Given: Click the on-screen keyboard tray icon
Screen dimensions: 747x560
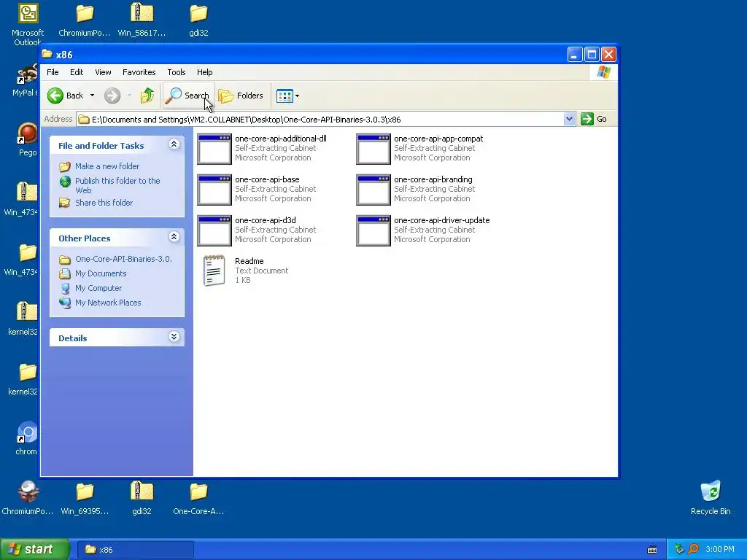Looking at the screenshot, I should (x=652, y=550).
